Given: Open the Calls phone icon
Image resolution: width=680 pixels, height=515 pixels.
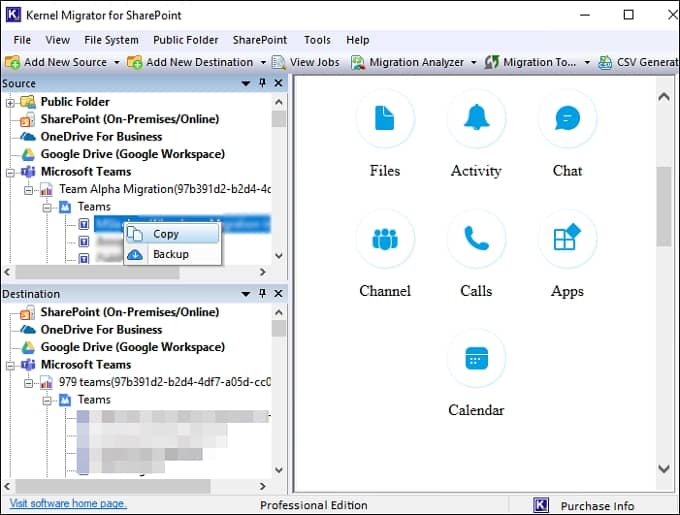Looking at the screenshot, I should point(476,239).
